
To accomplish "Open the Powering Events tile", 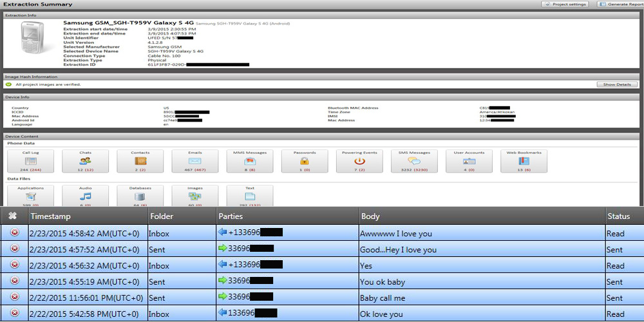I will point(359,161).
